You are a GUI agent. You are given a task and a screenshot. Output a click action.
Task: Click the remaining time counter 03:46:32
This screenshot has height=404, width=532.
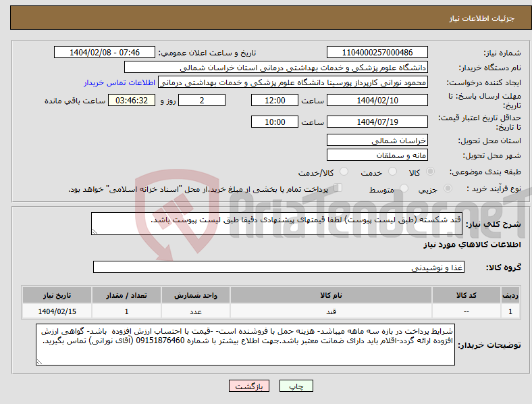pos(132,101)
